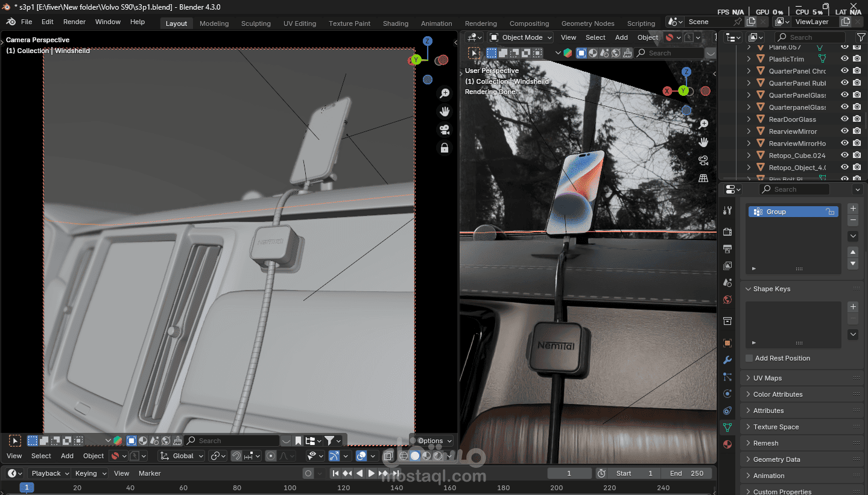Click the zoom magnifier icon in left viewport
868x495 pixels.
[x=445, y=93]
